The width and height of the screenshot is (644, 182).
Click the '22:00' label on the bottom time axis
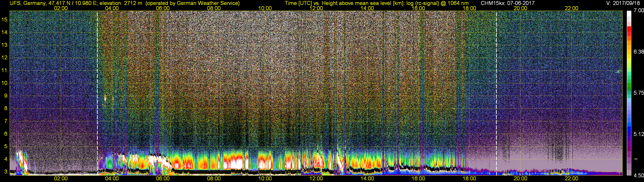click(571, 179)
